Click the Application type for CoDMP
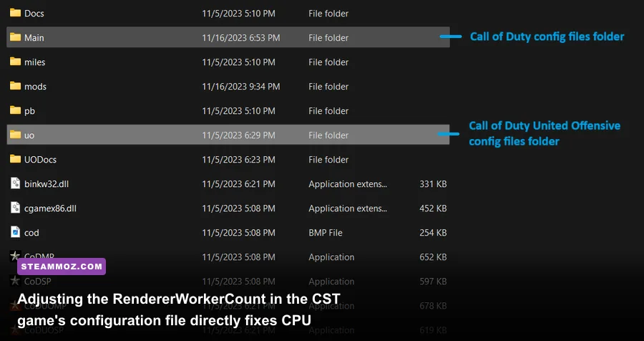This screenshot has width=644, height=341. pos(331,257)
